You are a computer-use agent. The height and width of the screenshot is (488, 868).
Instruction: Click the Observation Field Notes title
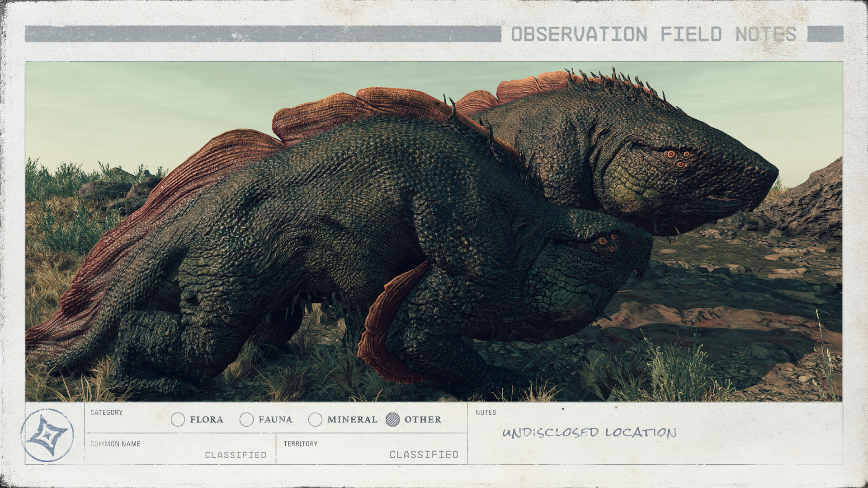654,34
